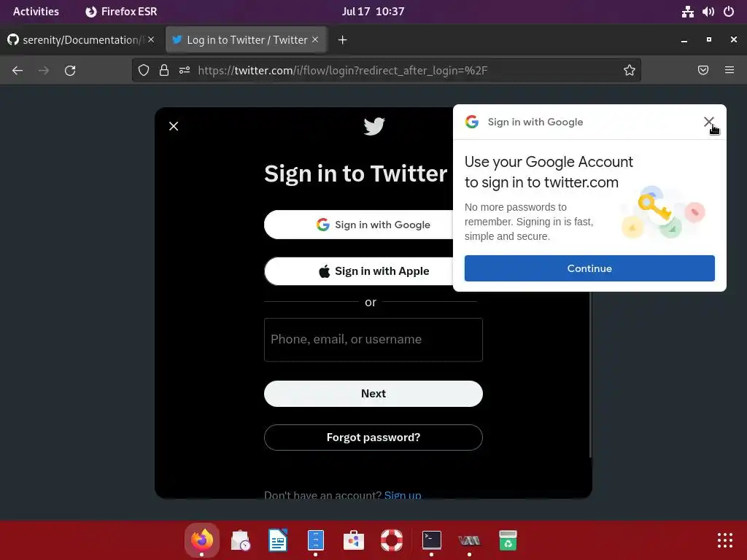The image size is (747, 560).
Task: Open tracking protection shield icon
Action: (144, 71)
